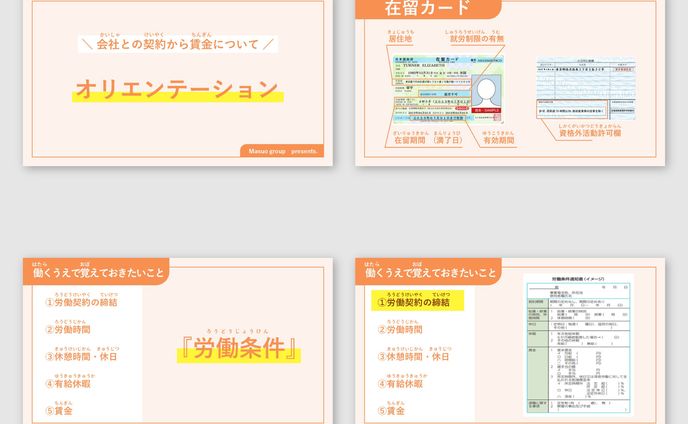688x424 pixels.
Task: Click the 居住地 label
Action: point(400,39)
